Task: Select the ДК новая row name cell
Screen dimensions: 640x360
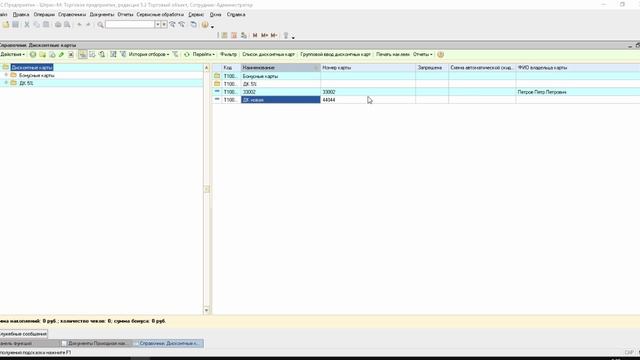Action: point(280,100)
